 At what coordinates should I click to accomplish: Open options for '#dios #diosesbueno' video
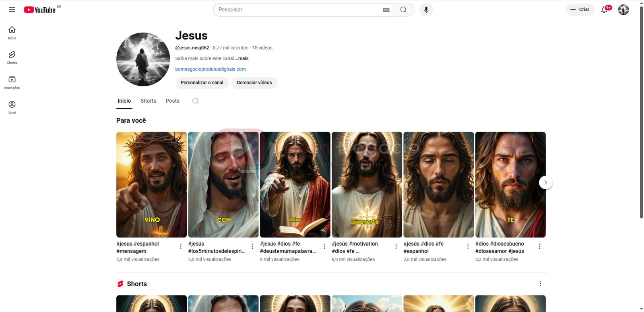click(x=540, y=246)
